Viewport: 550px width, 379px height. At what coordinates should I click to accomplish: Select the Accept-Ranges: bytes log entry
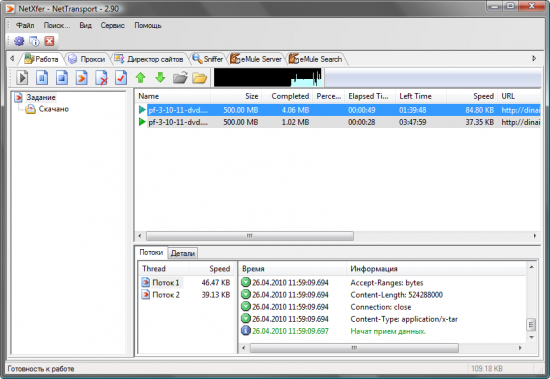click(383, 283)
